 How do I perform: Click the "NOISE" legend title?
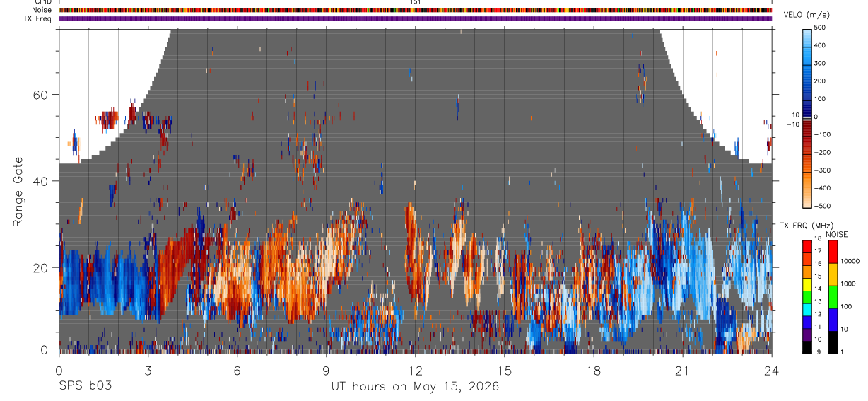click(837, 234)
